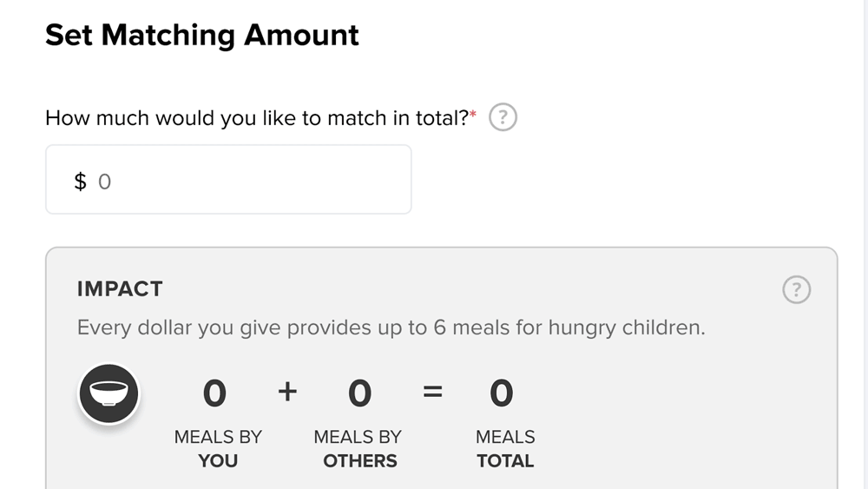
Task: Click the page scrollbar on right edge
Action: 865,244
